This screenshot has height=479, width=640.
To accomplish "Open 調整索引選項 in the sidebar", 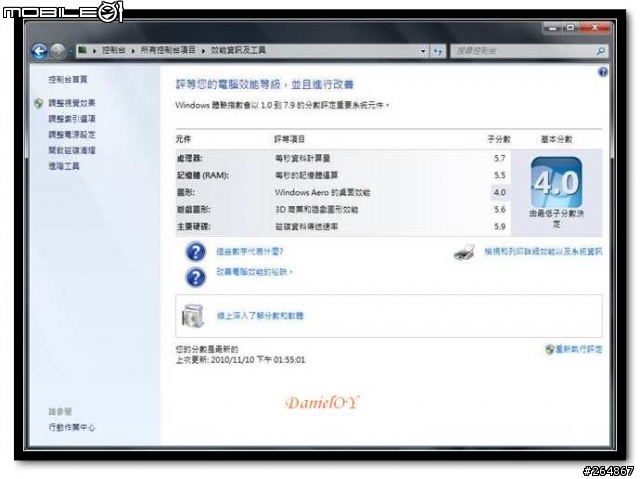I will pos(72,119).
